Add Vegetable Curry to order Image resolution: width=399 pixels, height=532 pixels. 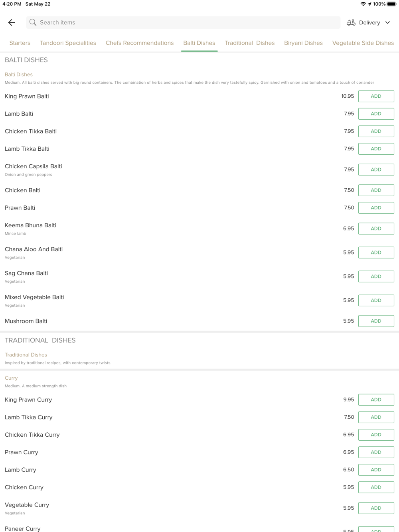pyautogui.click(x=376, y=508)
